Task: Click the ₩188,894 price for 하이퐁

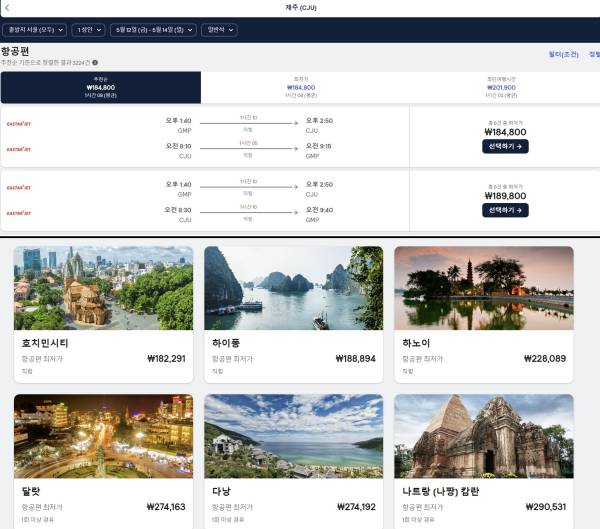Action: (x=355, y=359)
